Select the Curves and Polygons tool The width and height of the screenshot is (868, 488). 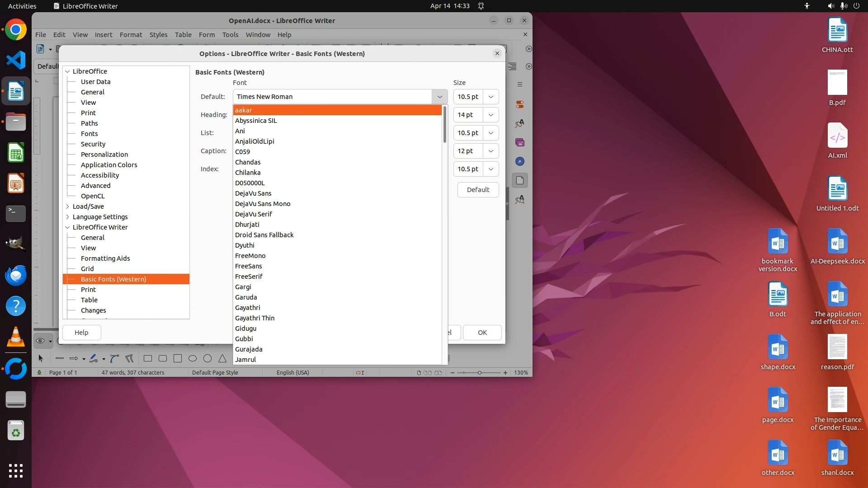[x=114, y=359]
